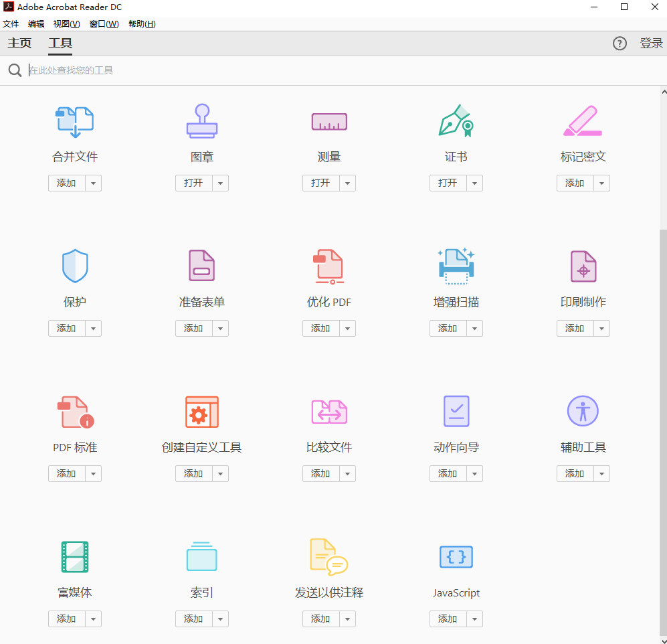Screen dimensions: 667x644
Task: Expand the dropdown arrow for 图章
Action: (220, 183)
